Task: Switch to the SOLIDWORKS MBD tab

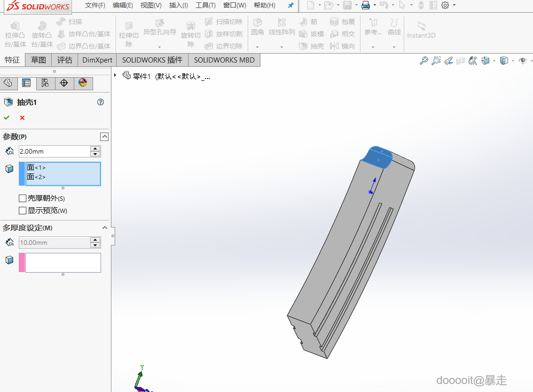Action: tap(224, 60)
